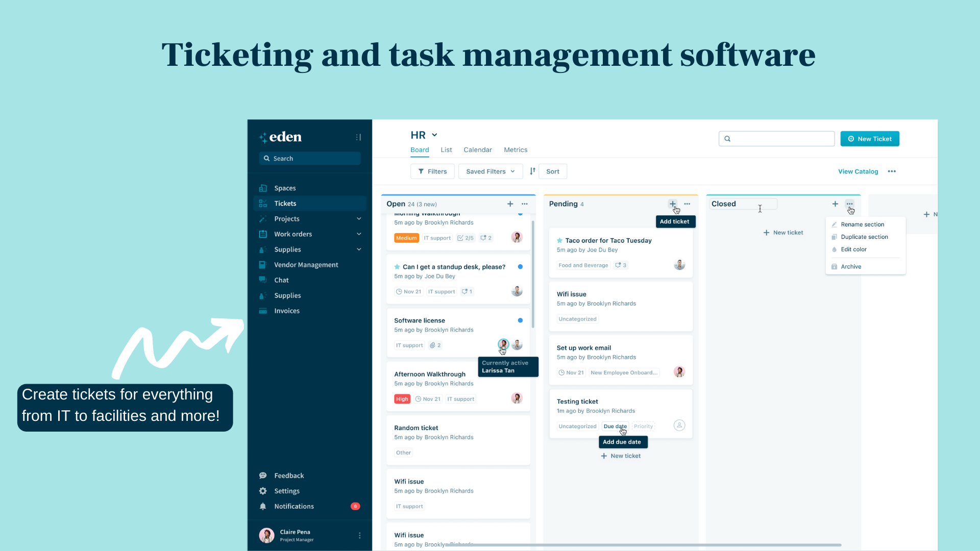
Task: Choose Edit color in section menu
Action: tap(853, 249)
